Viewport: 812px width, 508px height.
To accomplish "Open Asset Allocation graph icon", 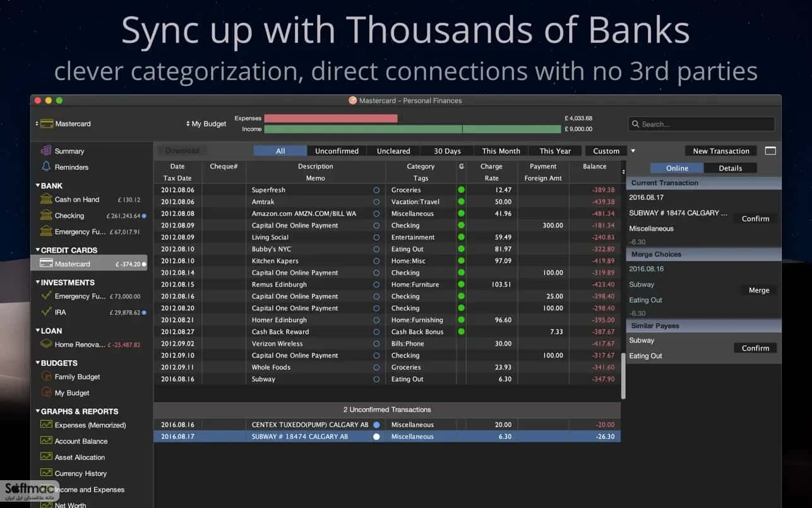I will pyautogui.click(x=46, y=457).
